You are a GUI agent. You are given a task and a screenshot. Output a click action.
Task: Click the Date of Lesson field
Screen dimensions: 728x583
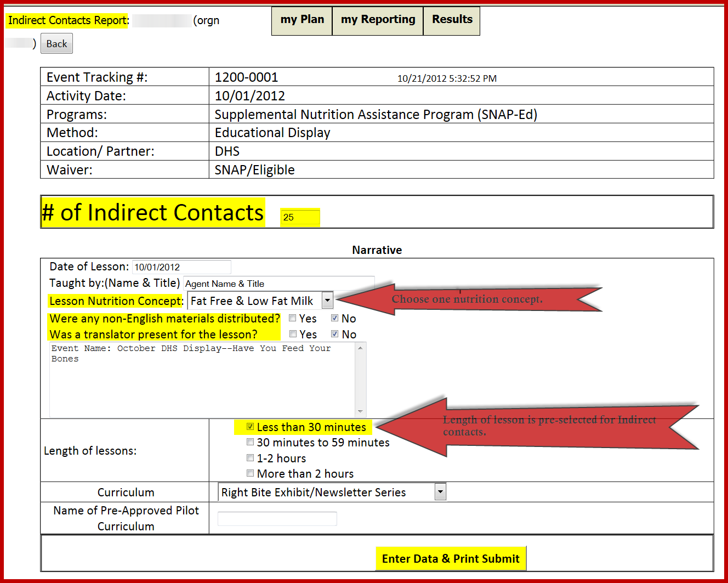(x=181, y=267)
